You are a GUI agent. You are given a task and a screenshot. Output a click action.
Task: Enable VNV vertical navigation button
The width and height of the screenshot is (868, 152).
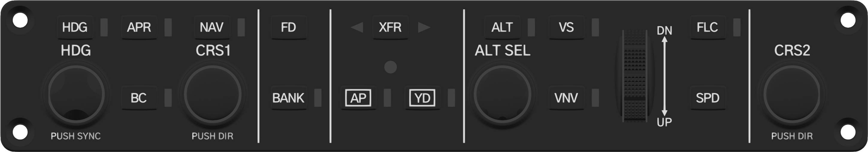566,98
